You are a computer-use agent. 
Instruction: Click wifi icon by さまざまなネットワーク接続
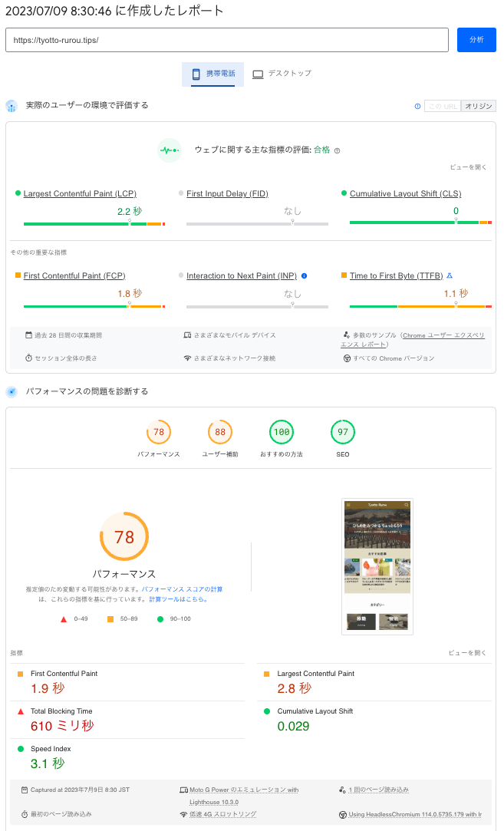point(187,358)
